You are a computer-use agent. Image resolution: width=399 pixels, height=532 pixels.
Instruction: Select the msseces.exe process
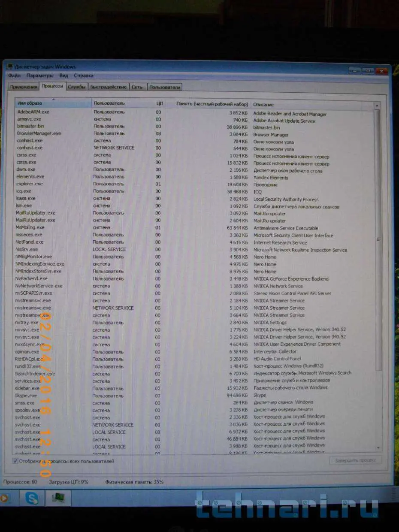click(x=194, y=235)
